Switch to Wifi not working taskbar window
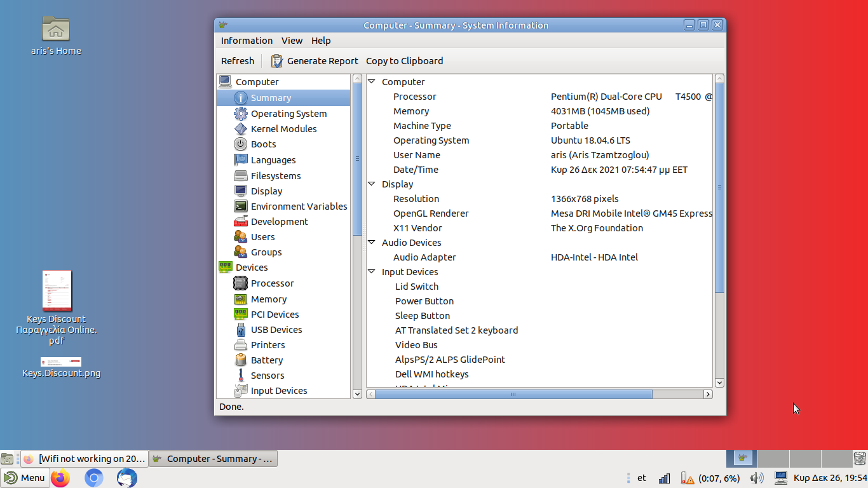 [85, 459]
